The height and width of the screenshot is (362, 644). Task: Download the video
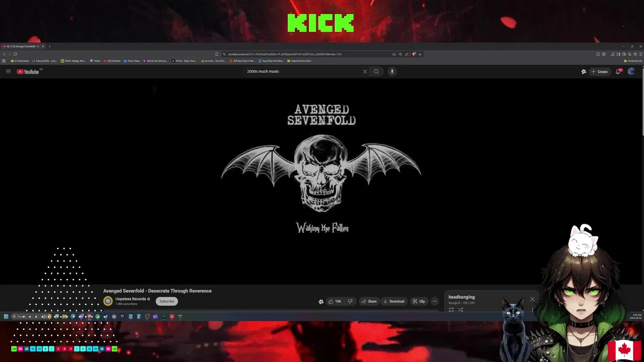393,301
